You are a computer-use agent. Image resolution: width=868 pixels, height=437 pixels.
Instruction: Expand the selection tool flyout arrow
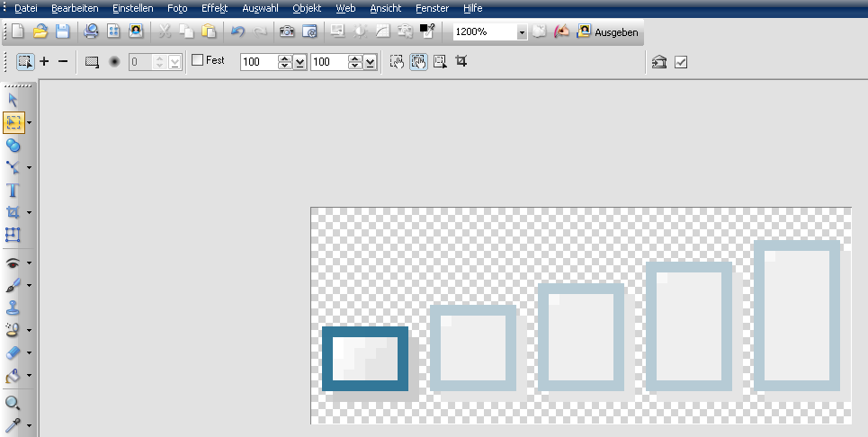tap(30, 122)
